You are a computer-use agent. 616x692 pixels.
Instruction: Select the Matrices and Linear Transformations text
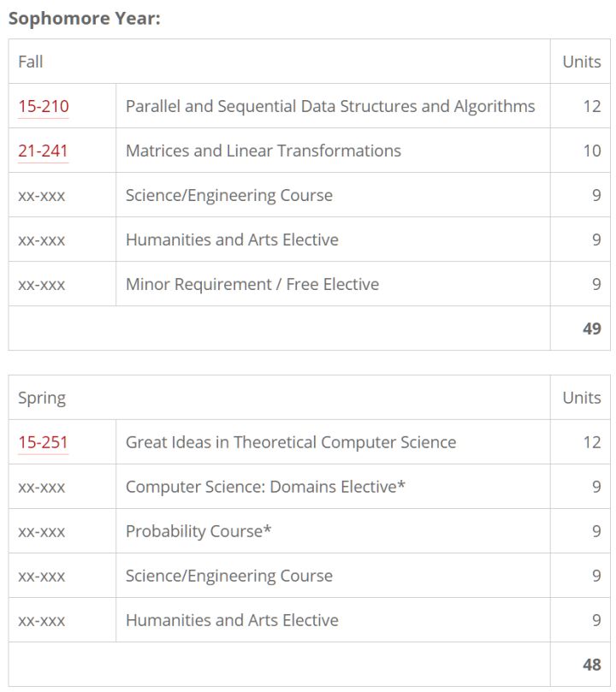tap(263, 151)
